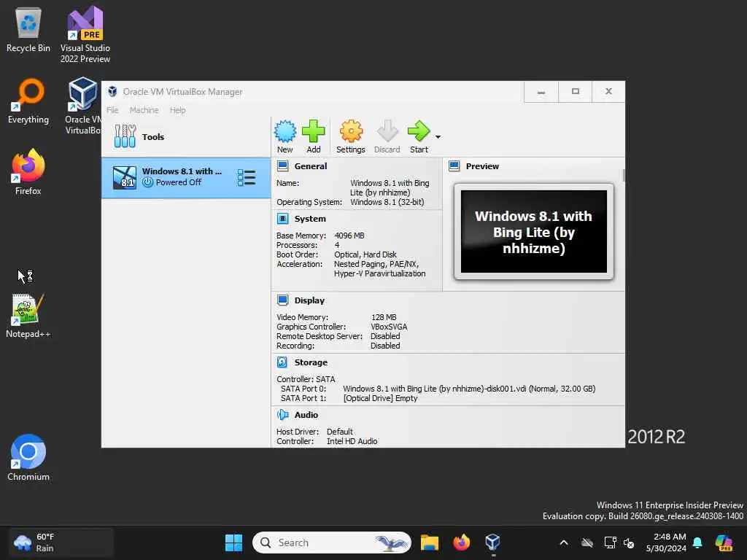Open Recycle Bin desktop icon
The image size is (747, 560).
point(28,29)
